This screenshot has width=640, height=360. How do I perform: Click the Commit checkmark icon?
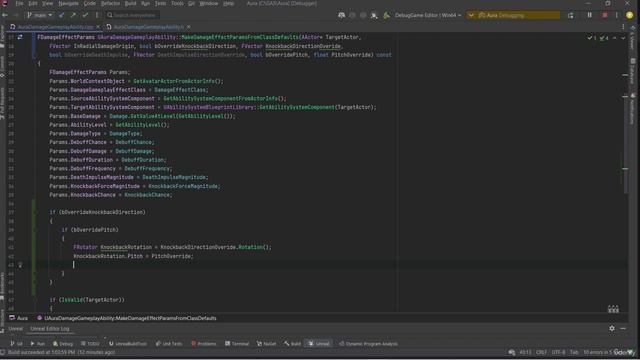click(x=85, y=15)
